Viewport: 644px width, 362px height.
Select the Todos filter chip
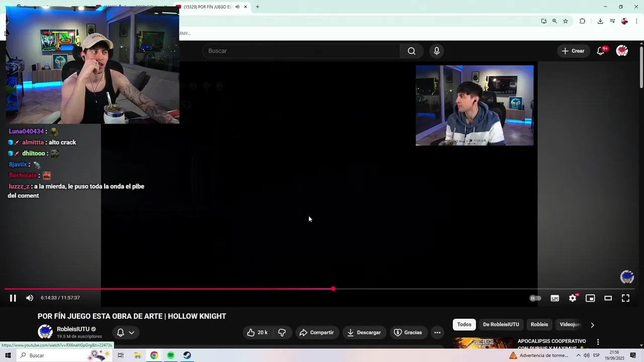coord(464,324)
